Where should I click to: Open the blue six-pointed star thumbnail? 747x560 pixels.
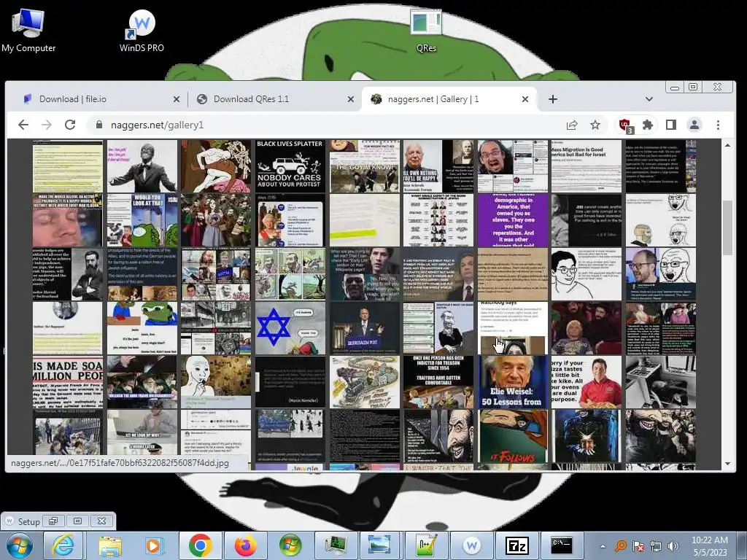click(290, 327)
